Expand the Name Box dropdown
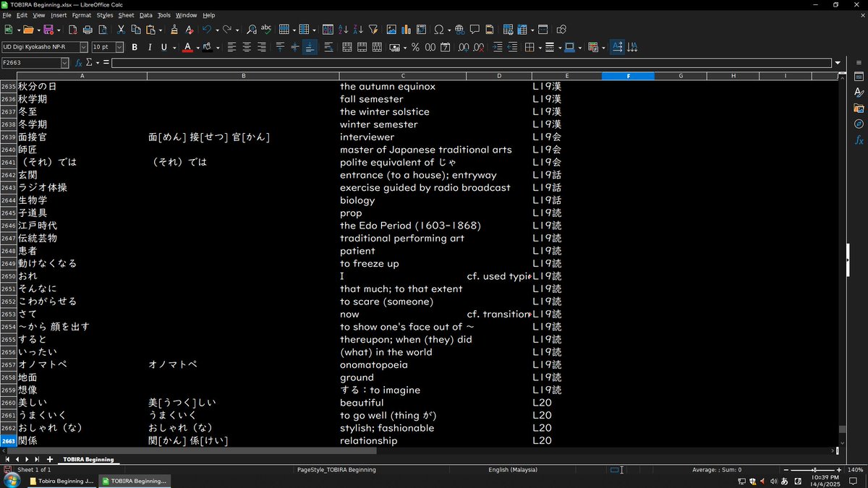The width and height of the screenshot is (868, 488). pos(64,63)
